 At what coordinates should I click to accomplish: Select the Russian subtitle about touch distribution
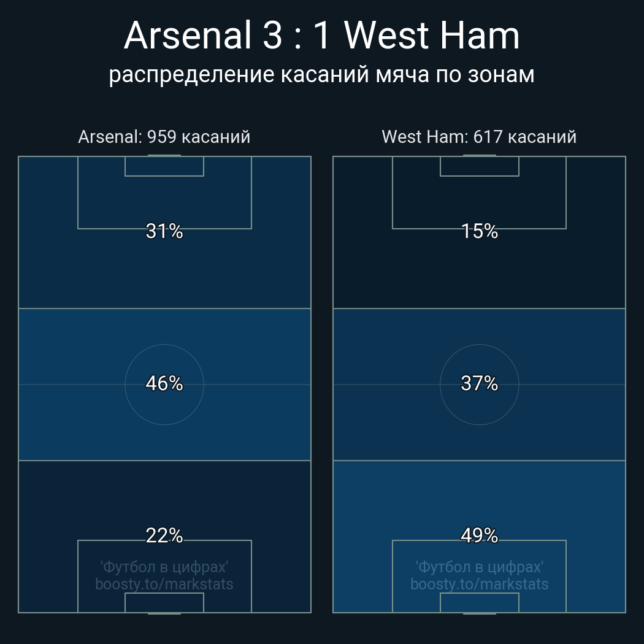pos(321,75)
